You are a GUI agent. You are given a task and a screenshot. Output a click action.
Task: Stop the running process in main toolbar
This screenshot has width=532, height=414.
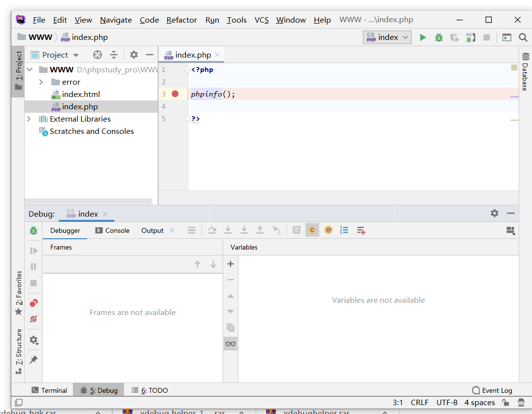[x=487, y=37]
